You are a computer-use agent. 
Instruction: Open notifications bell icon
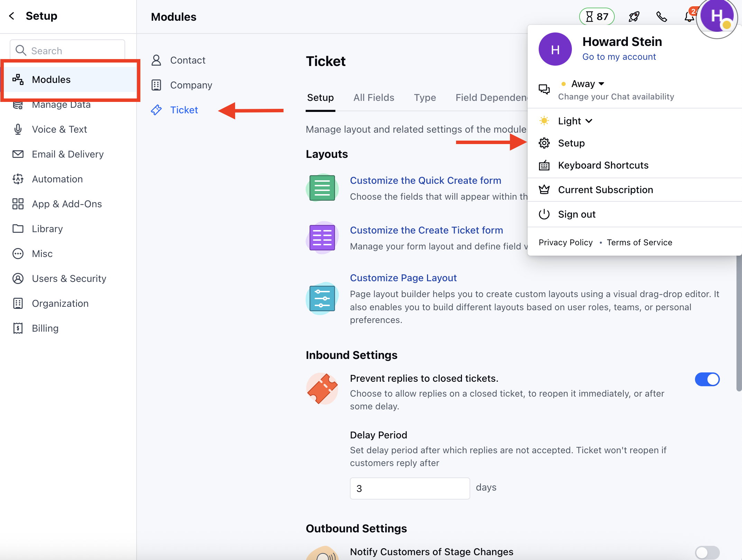click(689, 17)
